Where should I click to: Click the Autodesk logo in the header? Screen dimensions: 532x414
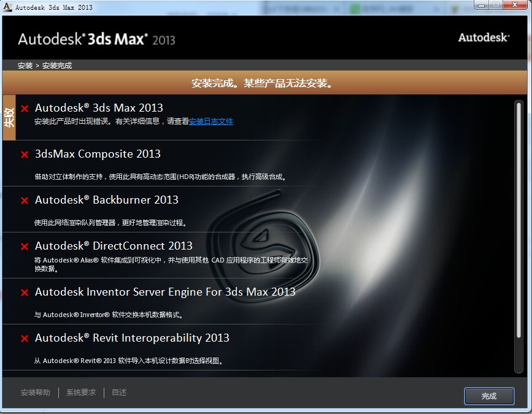click(x=484, y=37)
